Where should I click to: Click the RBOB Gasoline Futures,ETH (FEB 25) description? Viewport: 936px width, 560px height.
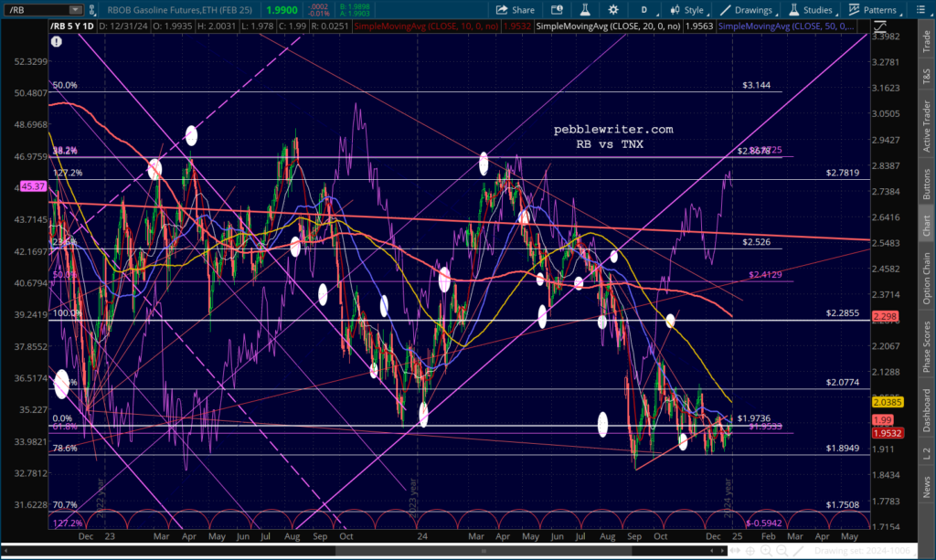point(180,10)
